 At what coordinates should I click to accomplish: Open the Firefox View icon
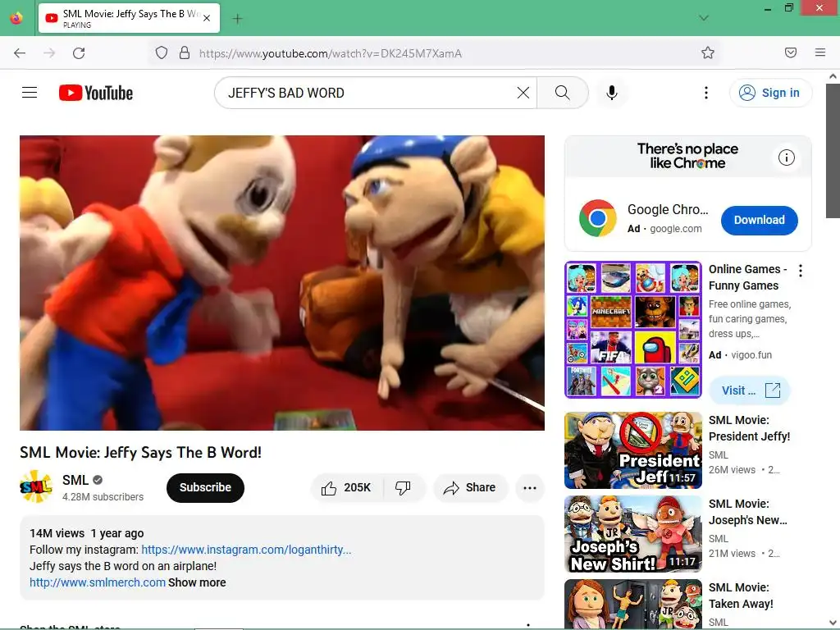point(16,18)
